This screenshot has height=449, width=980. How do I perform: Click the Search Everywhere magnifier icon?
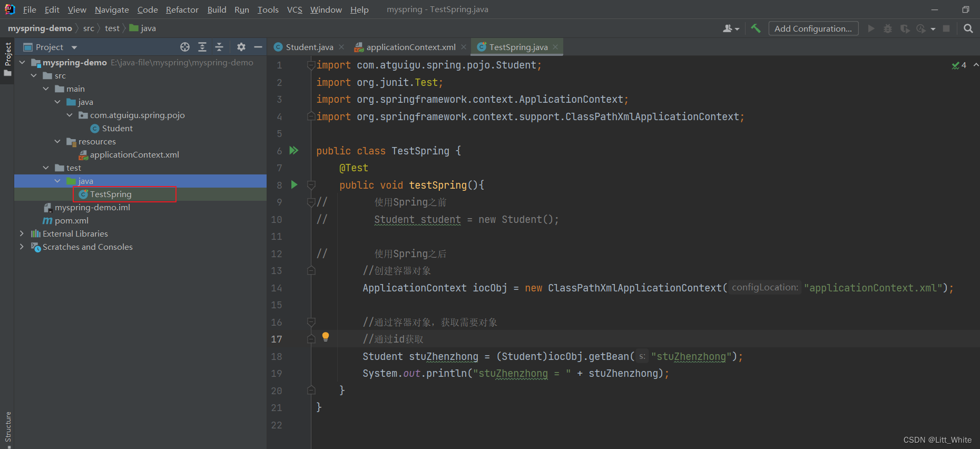click(968, 28)
